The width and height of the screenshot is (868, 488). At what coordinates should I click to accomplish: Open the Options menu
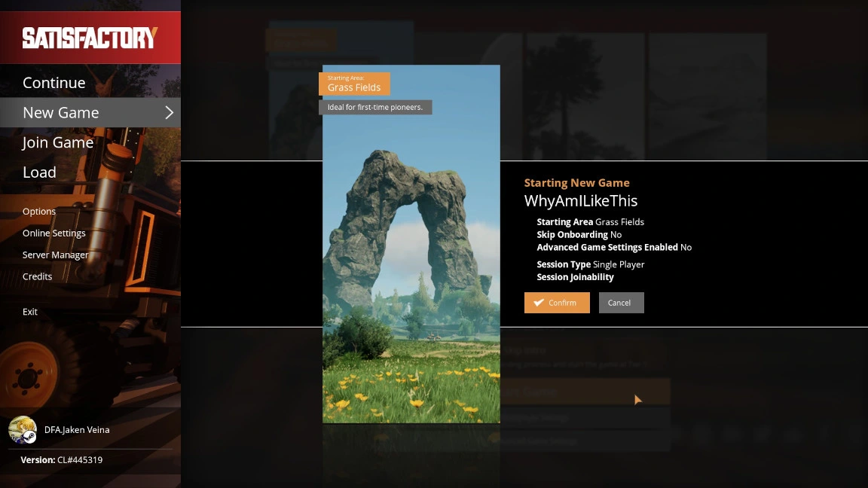tap(39, 212)
